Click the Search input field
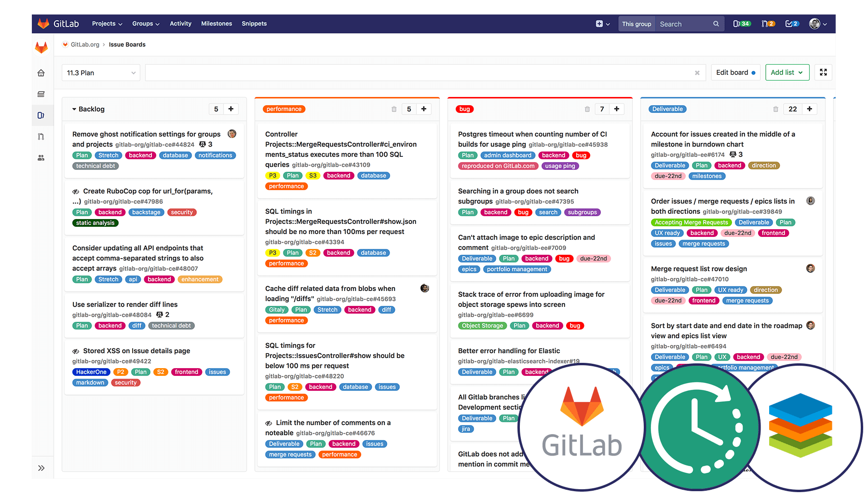868x496 pixels. (685, 24)
